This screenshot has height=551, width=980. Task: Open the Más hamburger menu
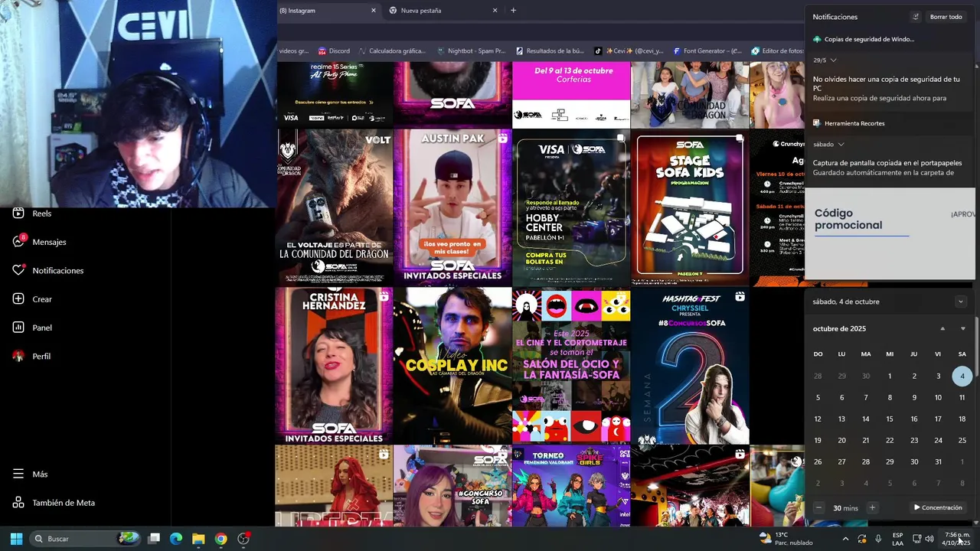[x=18, y=474]
